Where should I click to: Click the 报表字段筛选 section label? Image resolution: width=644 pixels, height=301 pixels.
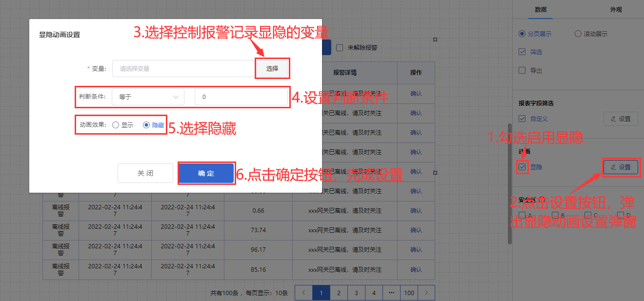536,103
